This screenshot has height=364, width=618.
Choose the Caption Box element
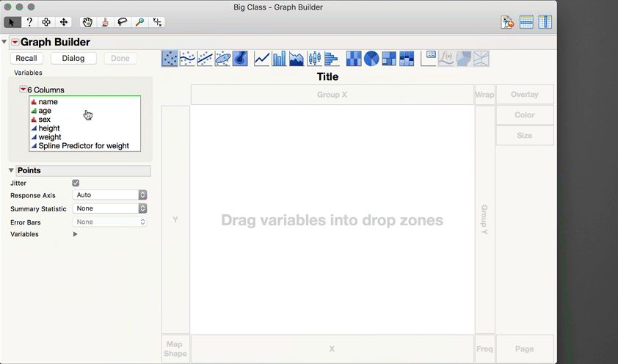[x=429, y=59]
